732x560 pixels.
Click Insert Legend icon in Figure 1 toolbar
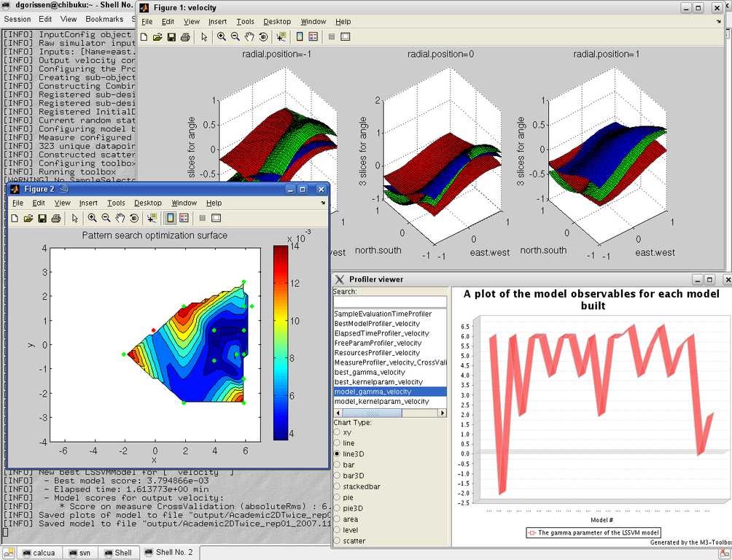click(x=313, y=36)
